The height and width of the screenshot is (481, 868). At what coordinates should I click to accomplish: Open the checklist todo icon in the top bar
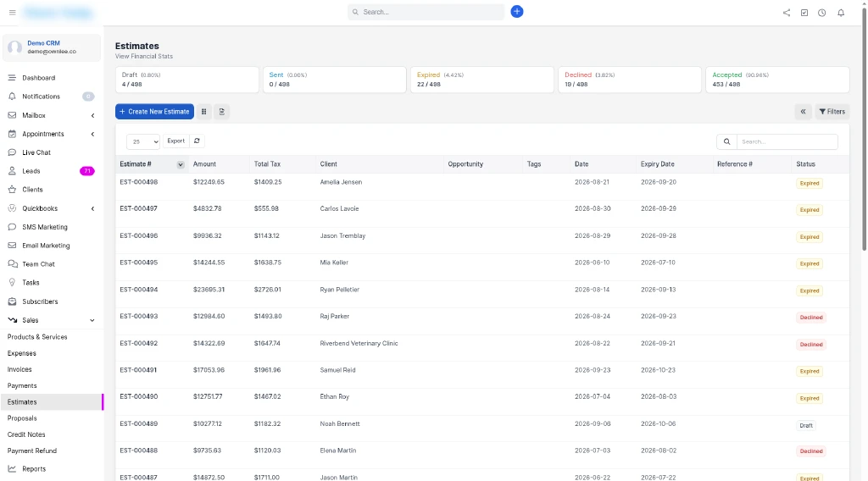(804, 13)
